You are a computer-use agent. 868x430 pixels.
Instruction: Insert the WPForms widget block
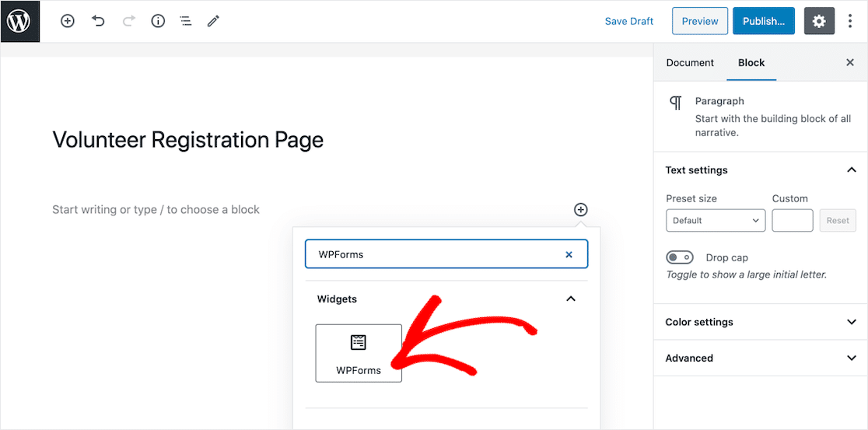tap(359, 353)
